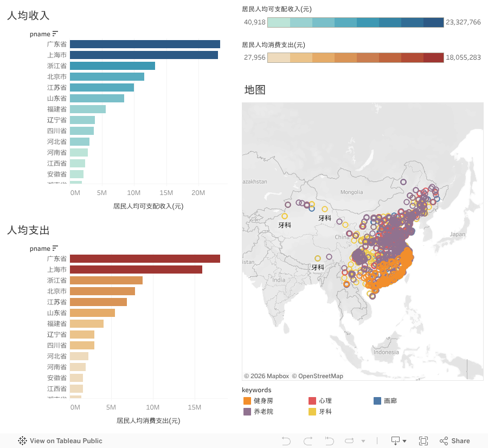The width and height of the screenshot is (488, 448).
Task: Click the redo arrow icon
Action: (x=308, y=441)
